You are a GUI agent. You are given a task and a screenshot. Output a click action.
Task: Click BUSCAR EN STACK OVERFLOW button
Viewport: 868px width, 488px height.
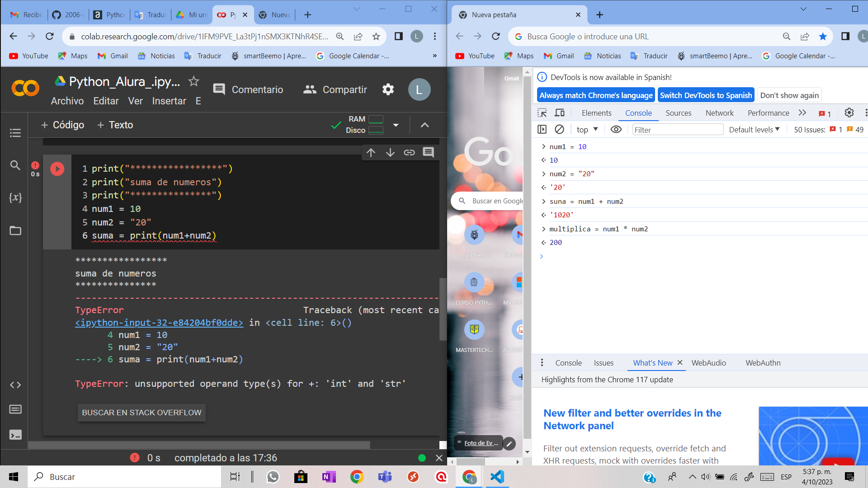click(142, 413)
